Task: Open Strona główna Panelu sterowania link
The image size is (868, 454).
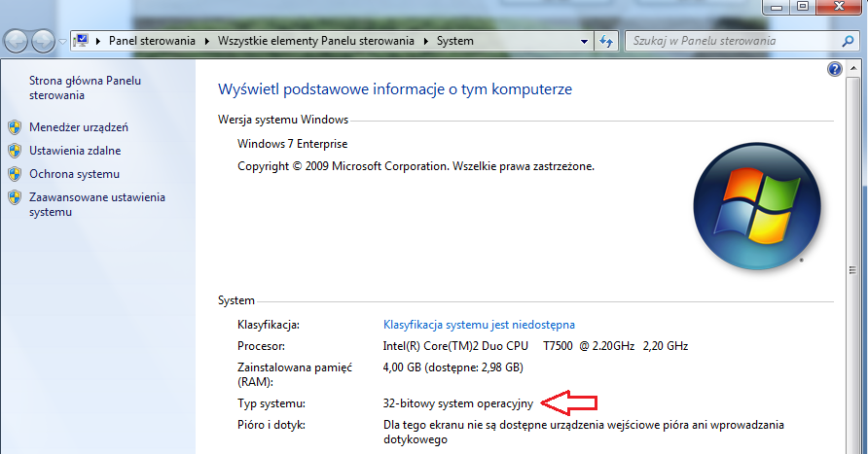Action: [x=85, y=87]
